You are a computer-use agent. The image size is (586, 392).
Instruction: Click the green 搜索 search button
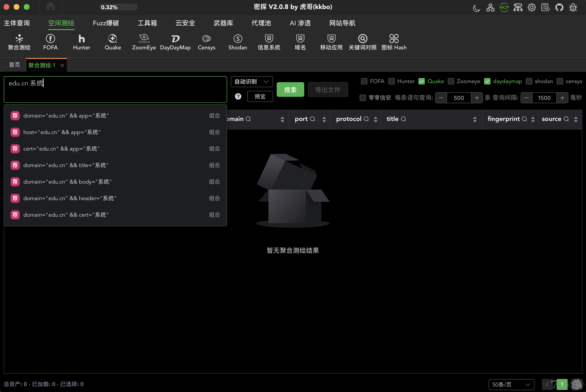point(290,90)
